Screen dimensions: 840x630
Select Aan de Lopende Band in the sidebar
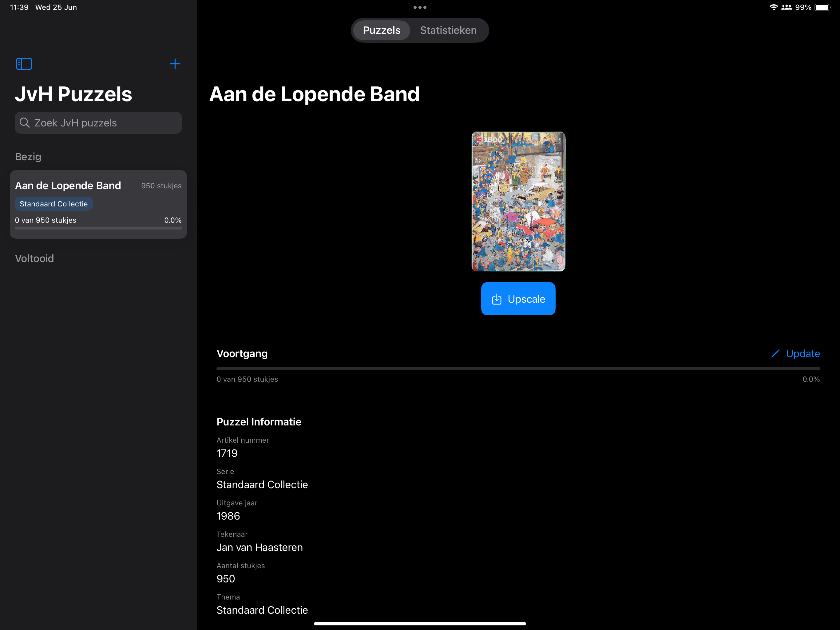point(98,204)
